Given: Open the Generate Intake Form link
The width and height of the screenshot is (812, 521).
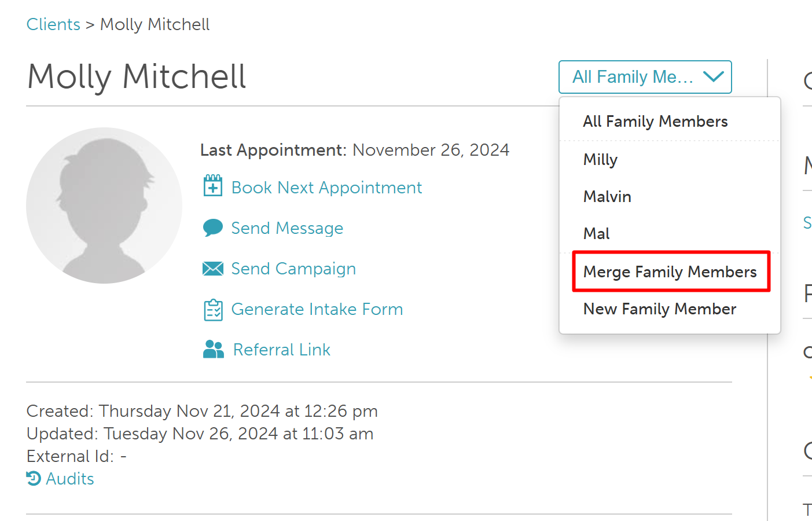Looking at the screenshot, I should pyautogui.click(x=317, y=309).
